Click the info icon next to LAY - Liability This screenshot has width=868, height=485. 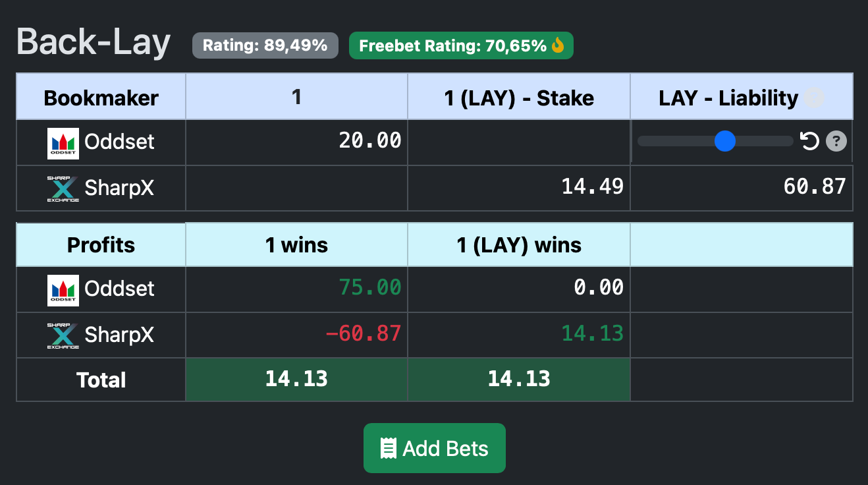(815, 98)
